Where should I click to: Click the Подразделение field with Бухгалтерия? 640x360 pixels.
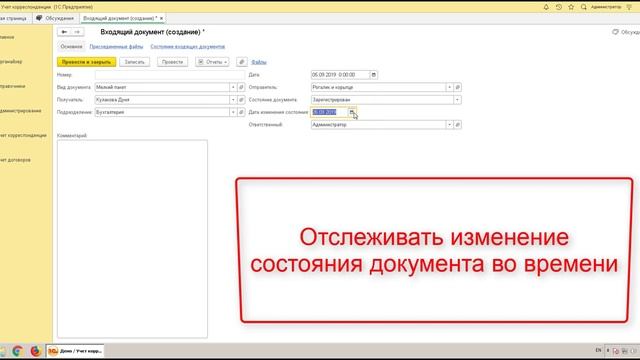coord(162,112)
